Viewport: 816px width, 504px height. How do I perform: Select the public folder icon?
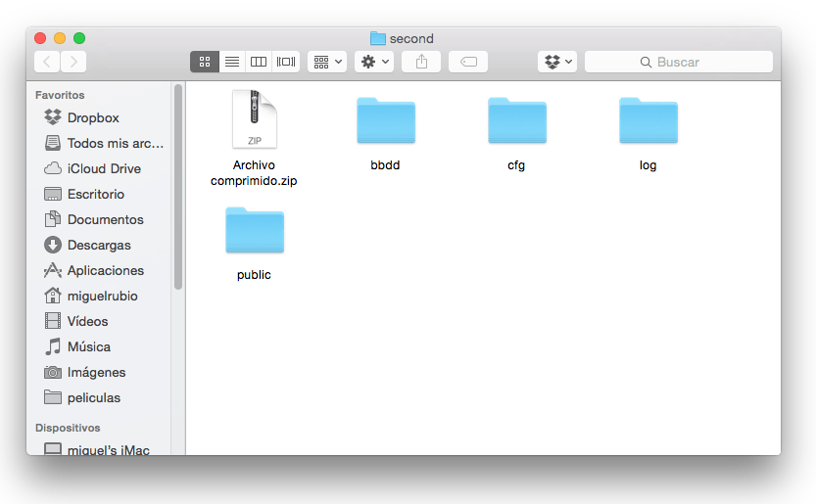pos(255,230)
